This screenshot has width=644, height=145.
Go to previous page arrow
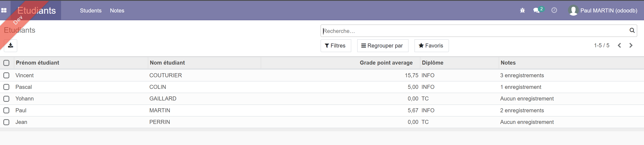tap(619, 46)
